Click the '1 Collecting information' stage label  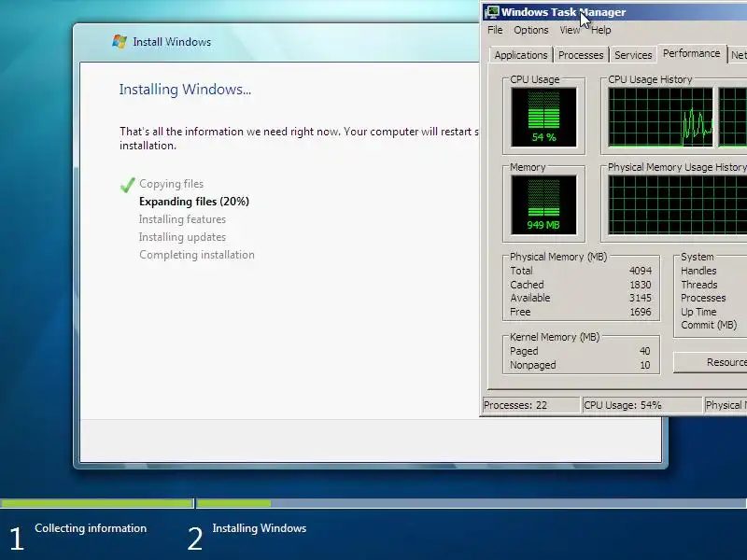(x=78, y=538)
